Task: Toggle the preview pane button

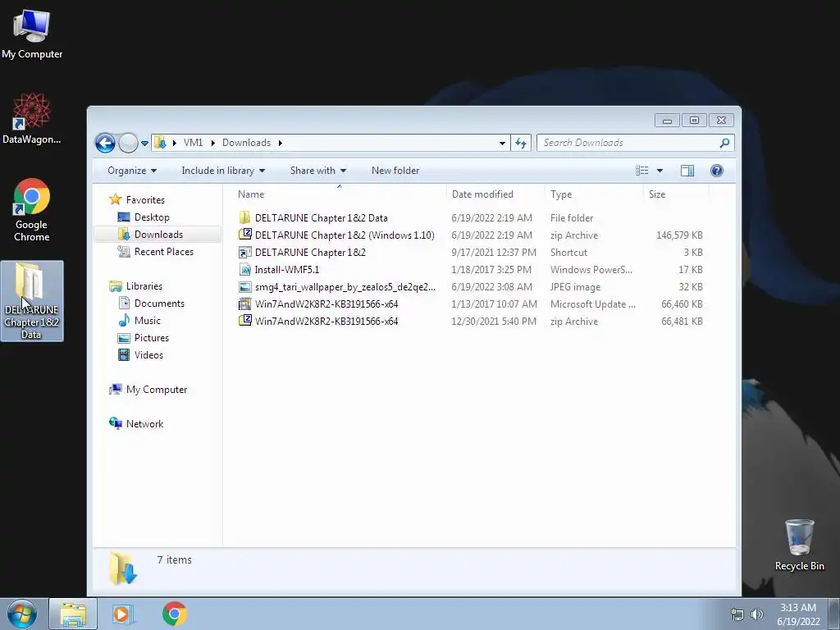Action: pos(687,171)
